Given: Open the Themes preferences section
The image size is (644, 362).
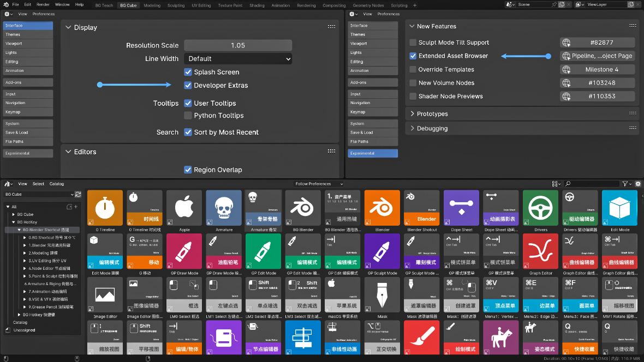Looking at the screenshot, I should 28,34.
